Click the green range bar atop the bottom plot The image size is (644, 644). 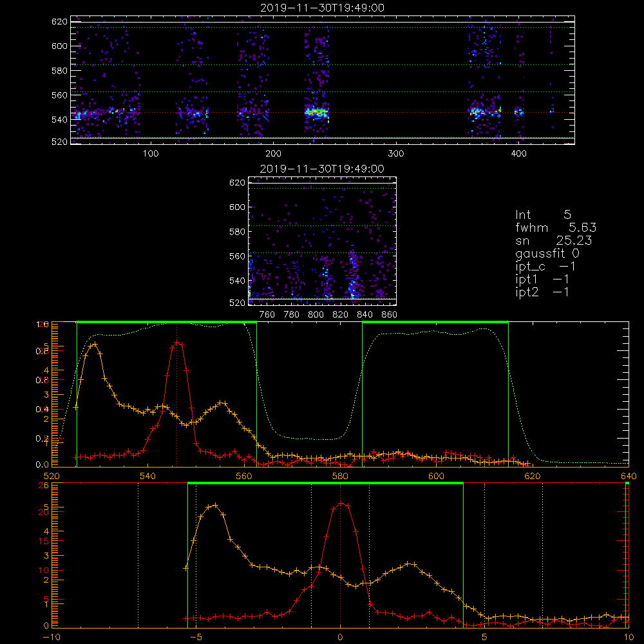[x=325, y=483]
